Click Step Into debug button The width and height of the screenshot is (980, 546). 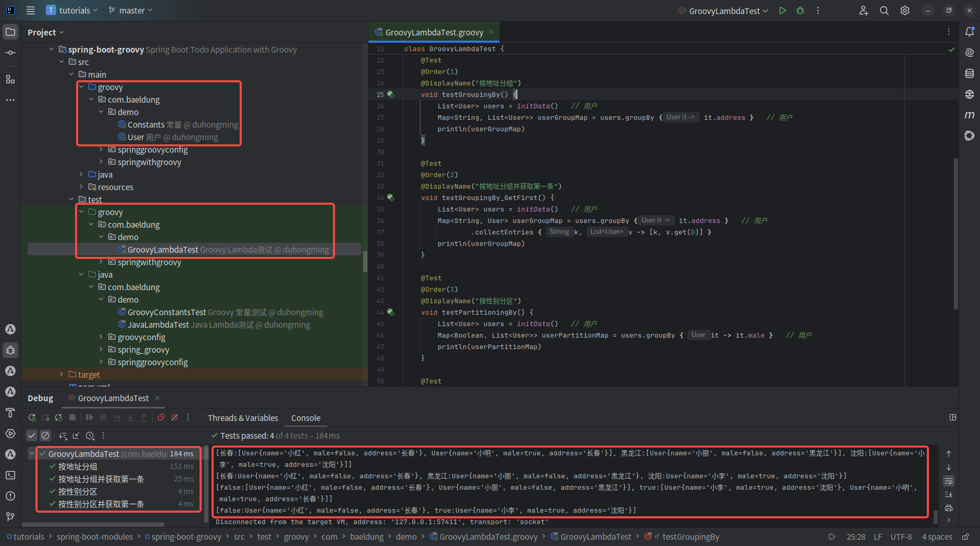[x=130, y=417]
